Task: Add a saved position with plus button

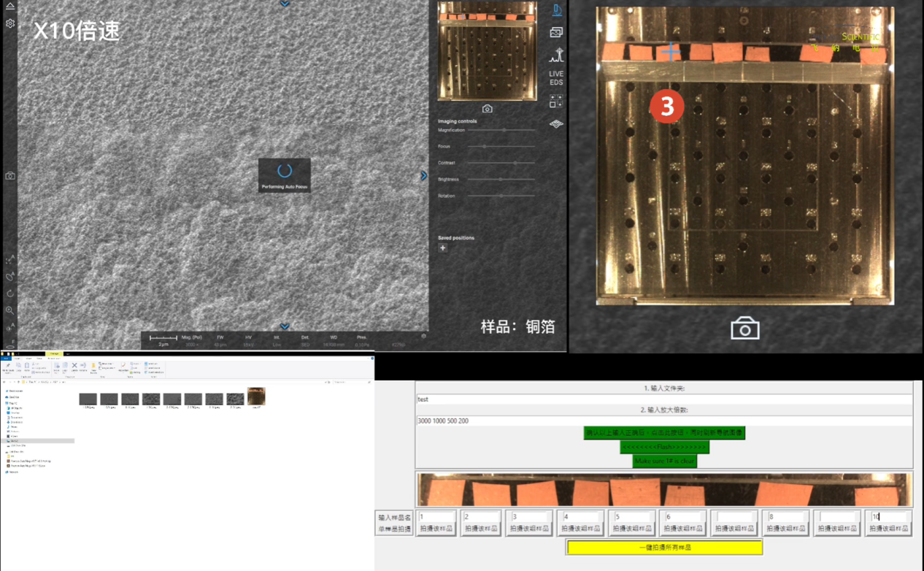Action: click(x=443, y=248)
